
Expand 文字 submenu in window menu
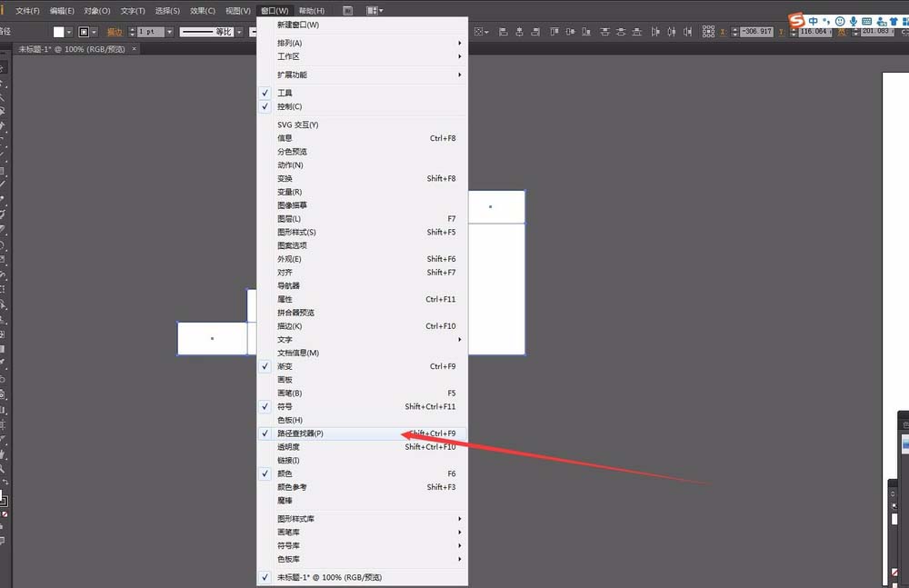click(x=363, y=339)
